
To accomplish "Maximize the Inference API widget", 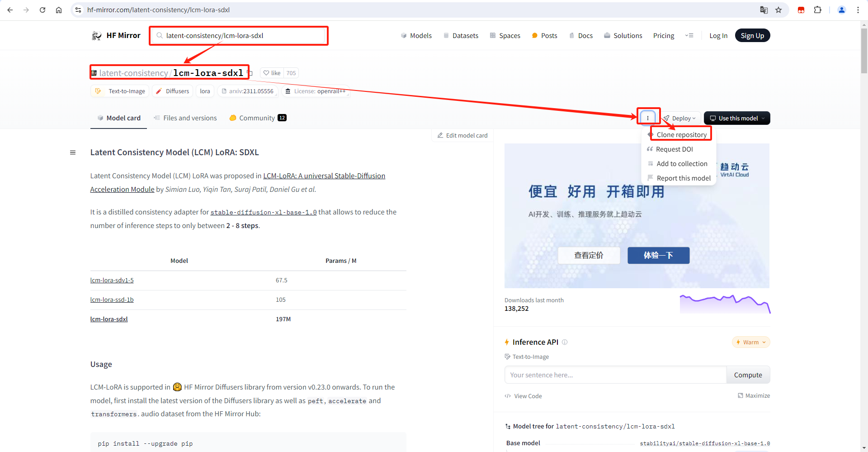I will coord(754,395).
